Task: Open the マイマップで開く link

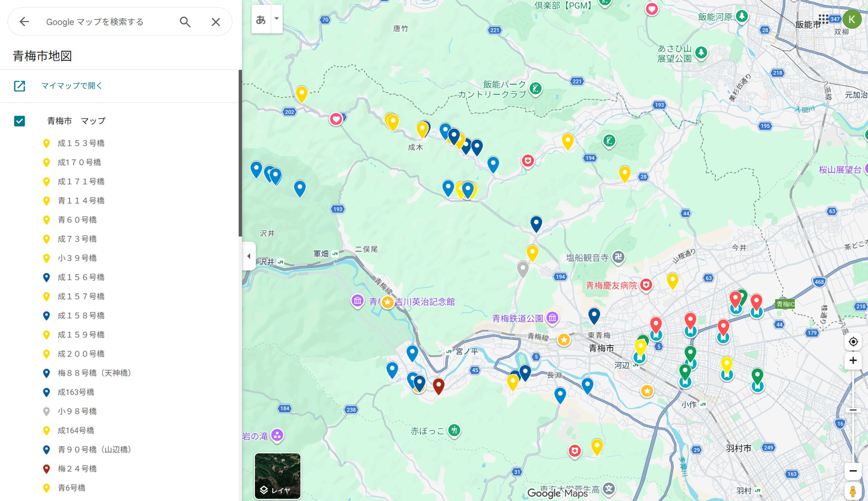Action: click(x=72, y=86)
